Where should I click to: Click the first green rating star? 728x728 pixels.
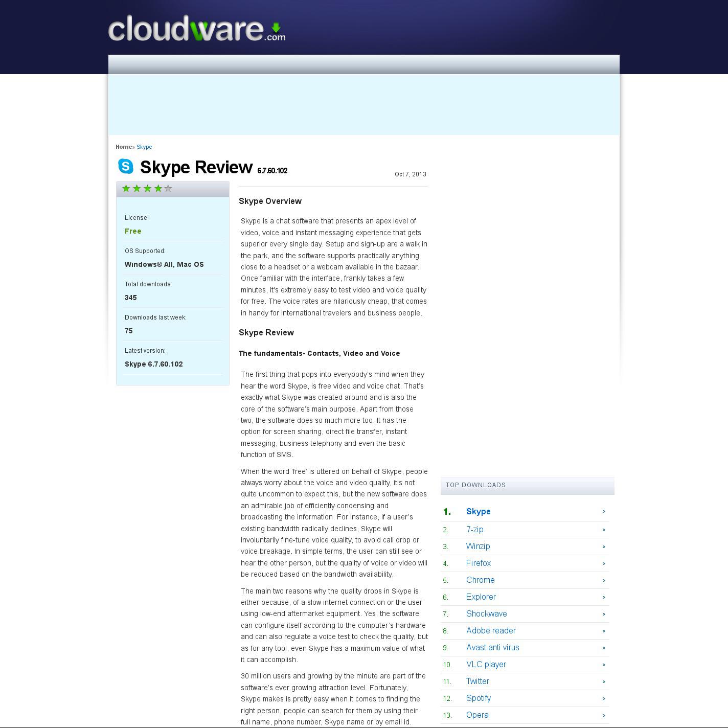coord(126,189)
